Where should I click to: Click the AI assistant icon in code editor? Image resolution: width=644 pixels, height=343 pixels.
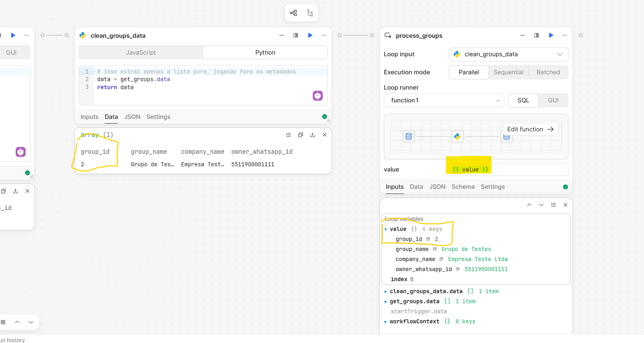point(318,96)
